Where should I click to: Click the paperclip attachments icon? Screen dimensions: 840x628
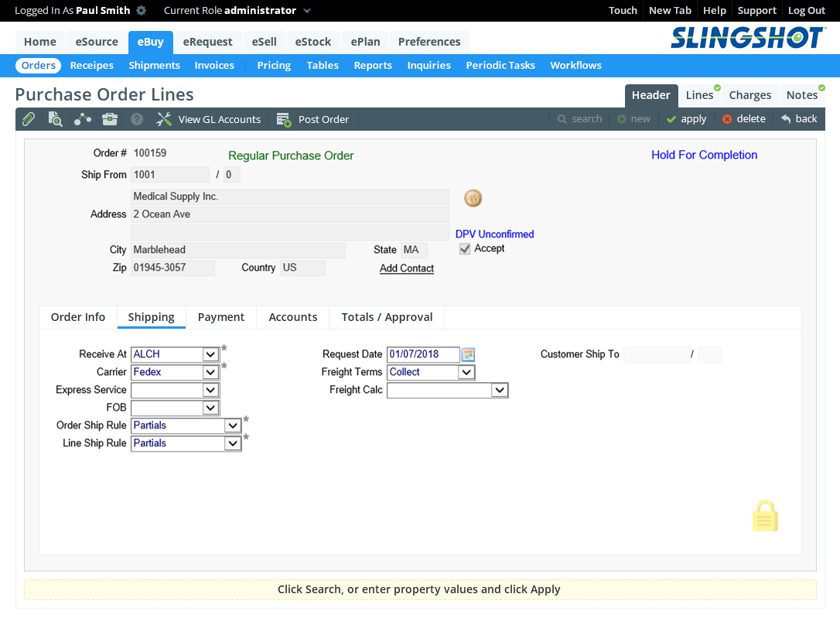click(x=28, y=119)
